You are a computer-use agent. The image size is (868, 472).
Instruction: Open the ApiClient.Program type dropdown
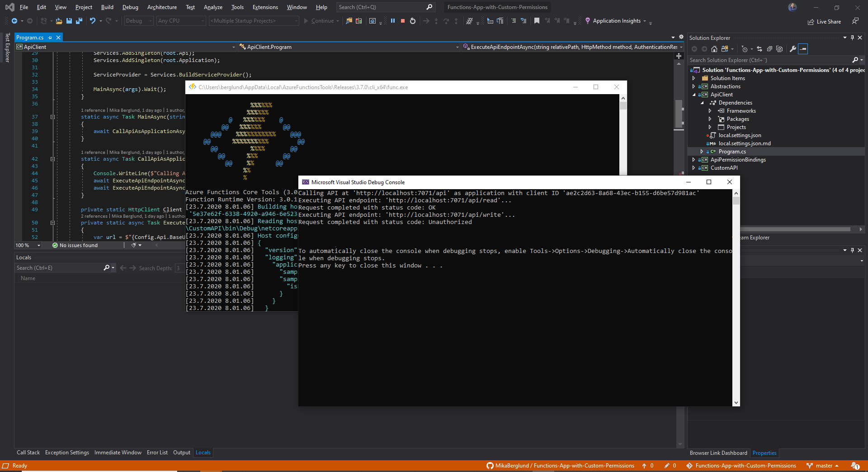[x=349, y=47]
